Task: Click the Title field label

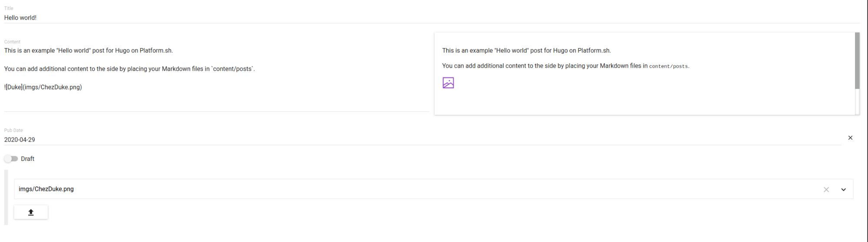Action: 9,8
